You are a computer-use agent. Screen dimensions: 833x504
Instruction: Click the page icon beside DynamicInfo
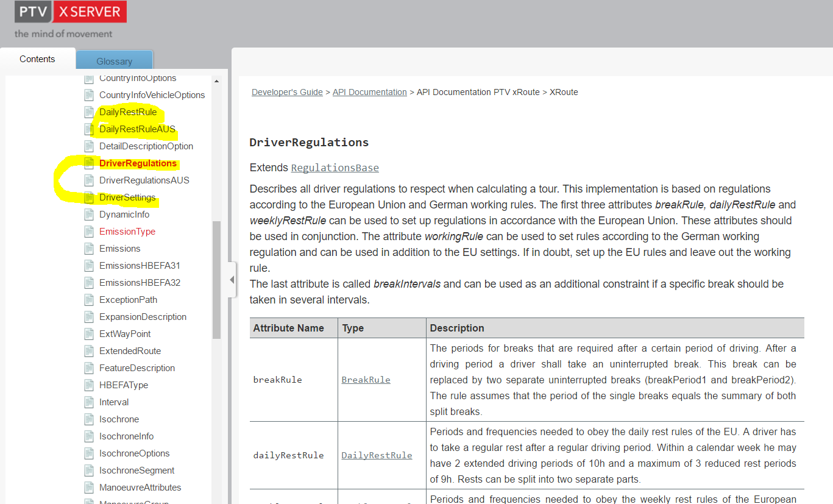tap(89, 215)
